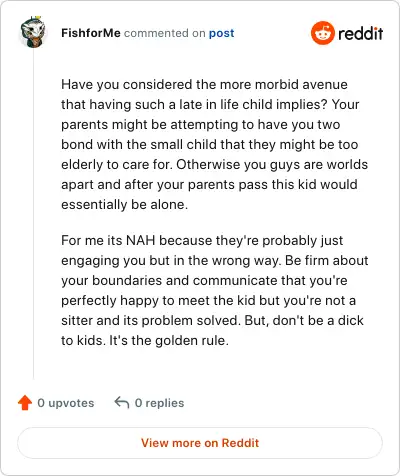The image size is (400, 476).
Task: Follow the blue 'post' link
Action: click(221, 33)
